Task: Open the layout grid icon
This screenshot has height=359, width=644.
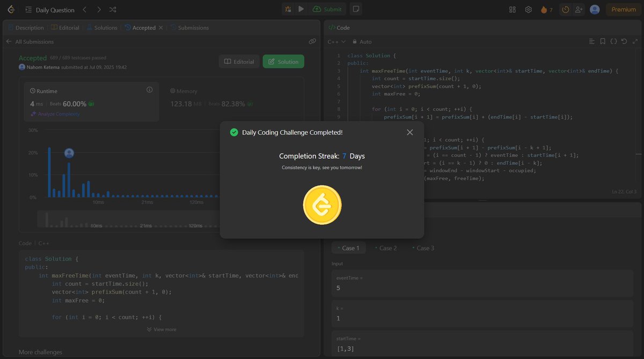Action: click(513, 10)
